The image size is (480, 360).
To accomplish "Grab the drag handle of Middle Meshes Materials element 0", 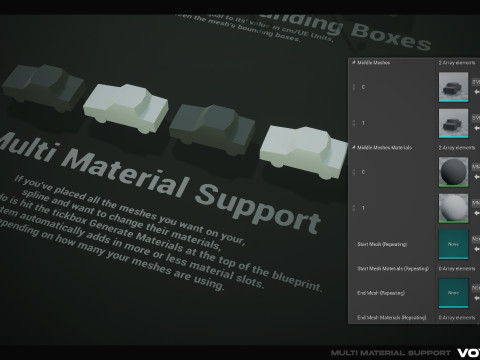I will pos(354,172).
